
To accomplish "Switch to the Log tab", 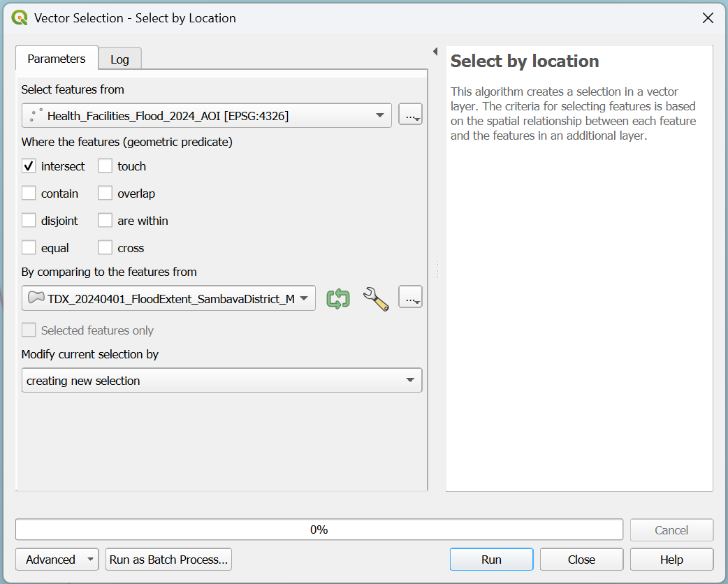I will pos(119,59).
